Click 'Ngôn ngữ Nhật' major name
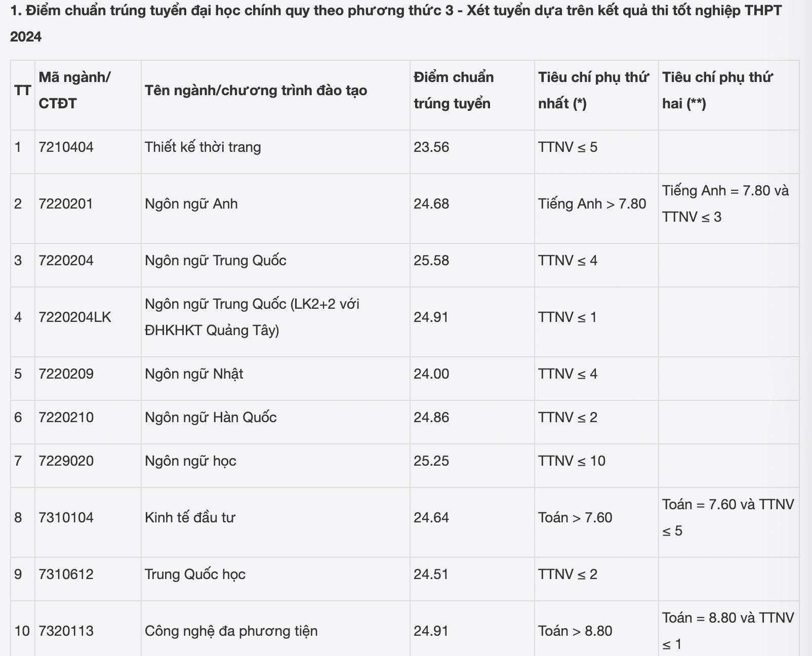812x656 pixels. pyautogui.click(x=194, y=374)
